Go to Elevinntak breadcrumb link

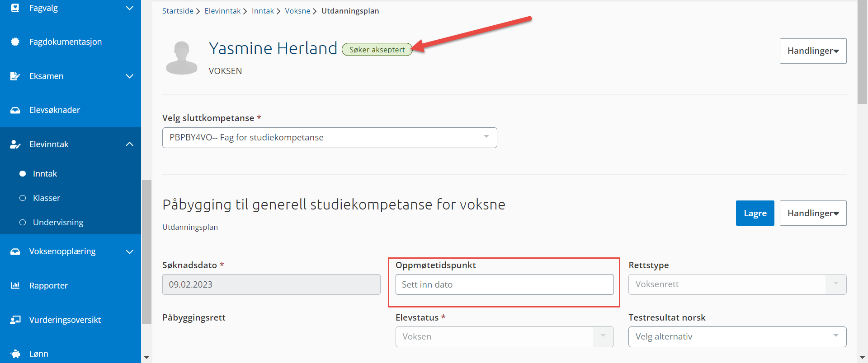point(222,11)
